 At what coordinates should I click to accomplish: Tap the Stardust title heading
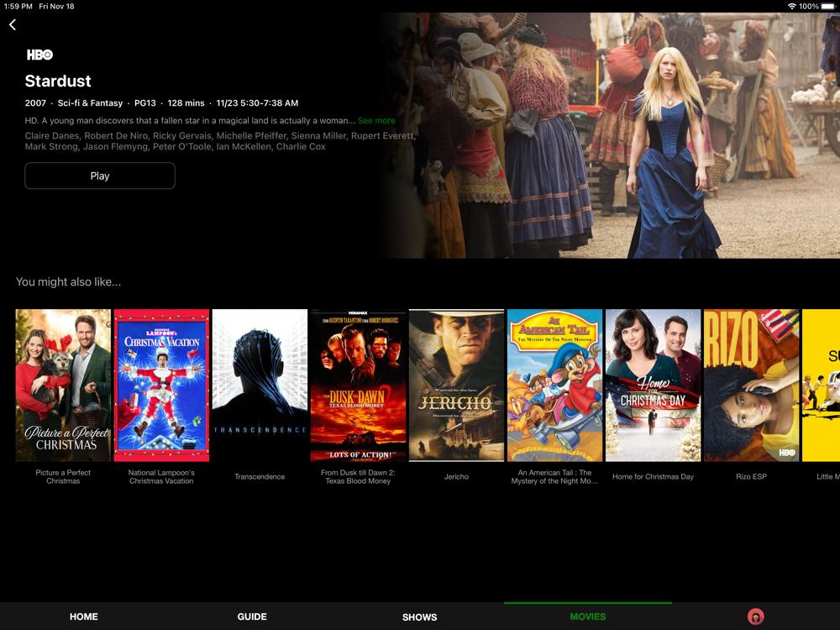(x=58, y=81)
